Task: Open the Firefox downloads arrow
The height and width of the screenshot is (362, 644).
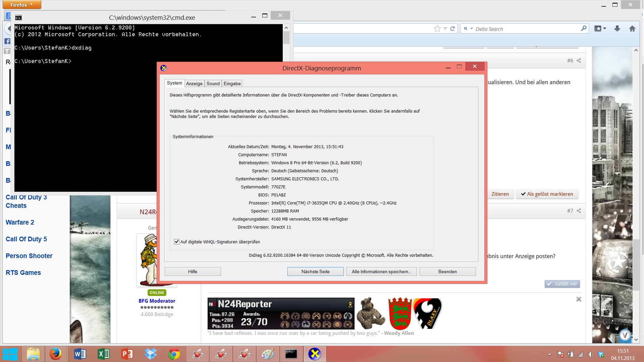Action: click(x=617, y=29)
